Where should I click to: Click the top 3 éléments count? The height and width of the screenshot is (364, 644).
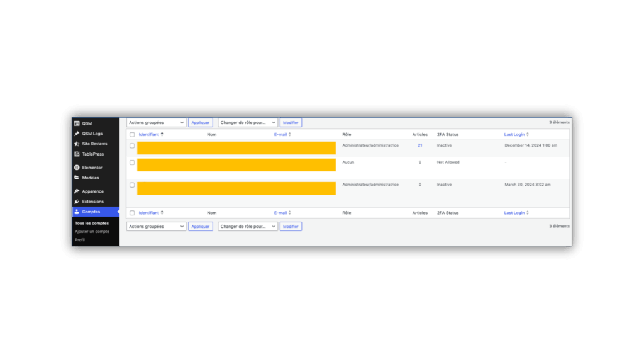click(x=559, y=122)
